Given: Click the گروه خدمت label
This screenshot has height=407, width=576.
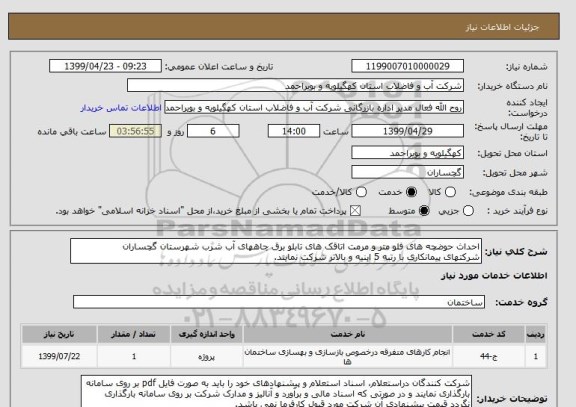Looking at the screenshot, I should click(x=521, y=302).
